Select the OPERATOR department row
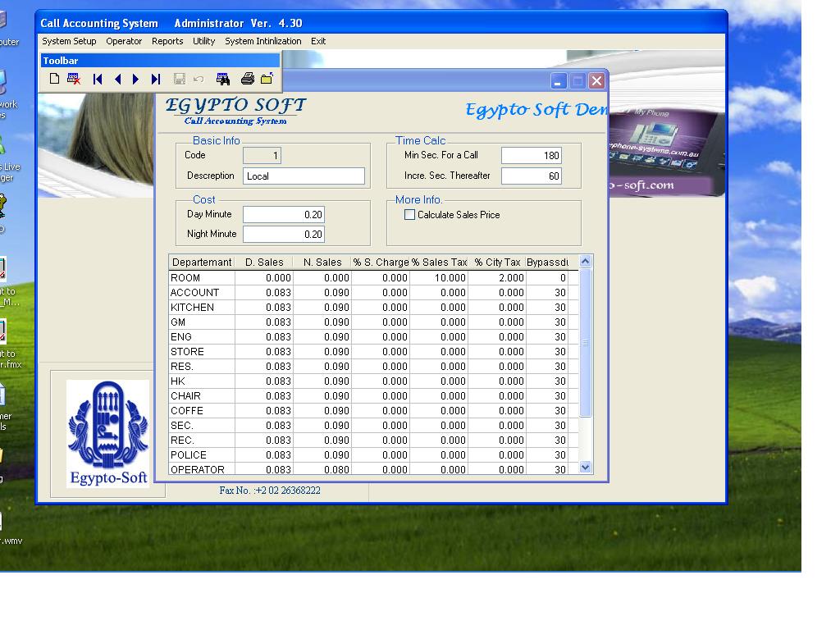 tap(373, 469)
